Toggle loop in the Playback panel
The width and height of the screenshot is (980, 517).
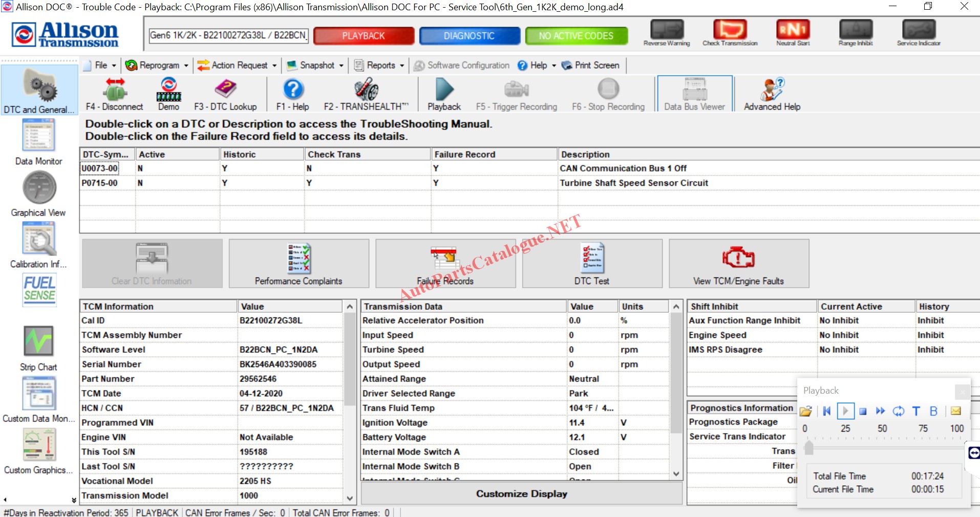(898, 411)
